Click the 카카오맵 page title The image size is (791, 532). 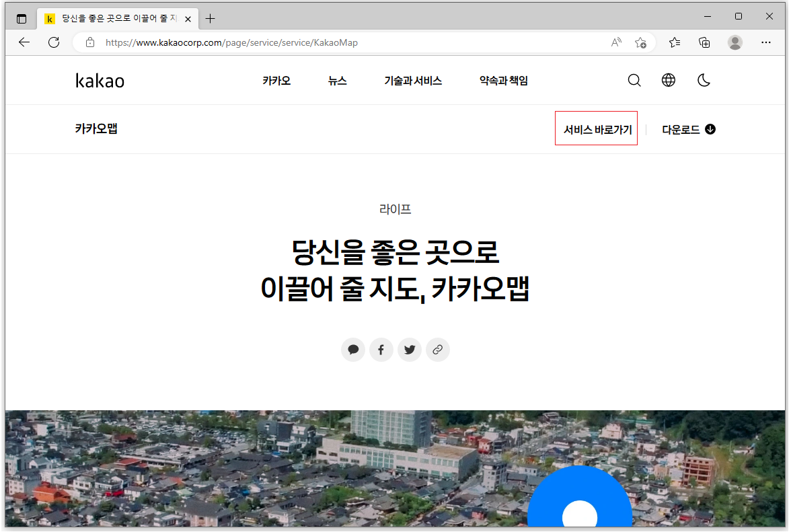[x=96, y=128]
